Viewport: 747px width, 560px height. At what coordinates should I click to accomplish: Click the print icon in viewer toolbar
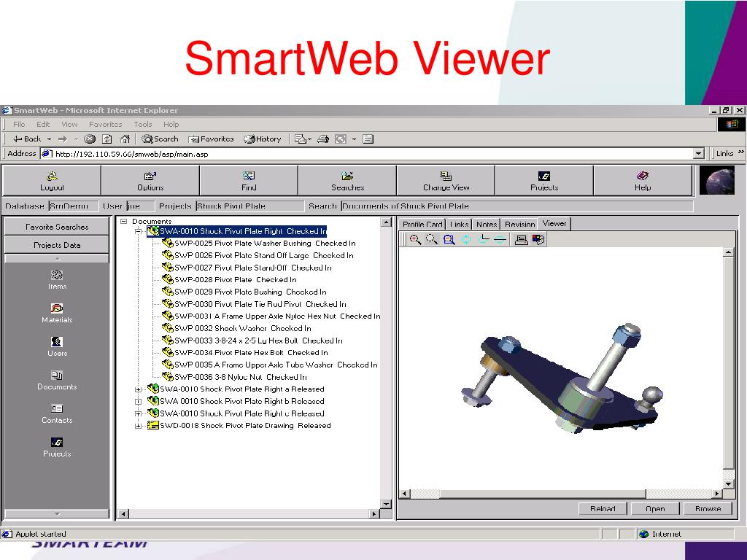pyautogui.click(x=521, y=239)
